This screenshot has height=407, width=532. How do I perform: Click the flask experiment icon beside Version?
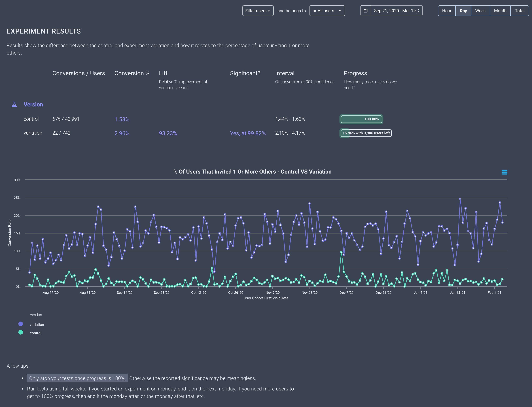point(14,104)
